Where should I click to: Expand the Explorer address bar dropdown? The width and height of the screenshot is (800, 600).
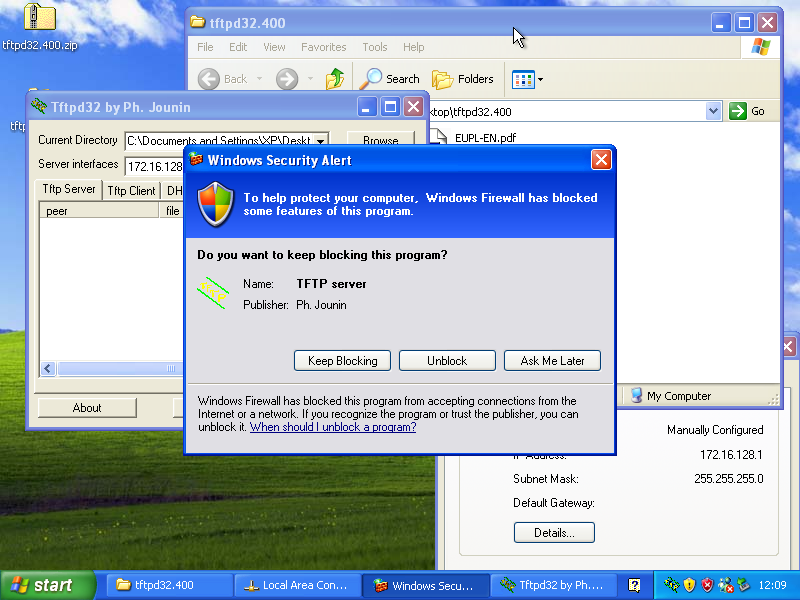click(x=713, y=112)
